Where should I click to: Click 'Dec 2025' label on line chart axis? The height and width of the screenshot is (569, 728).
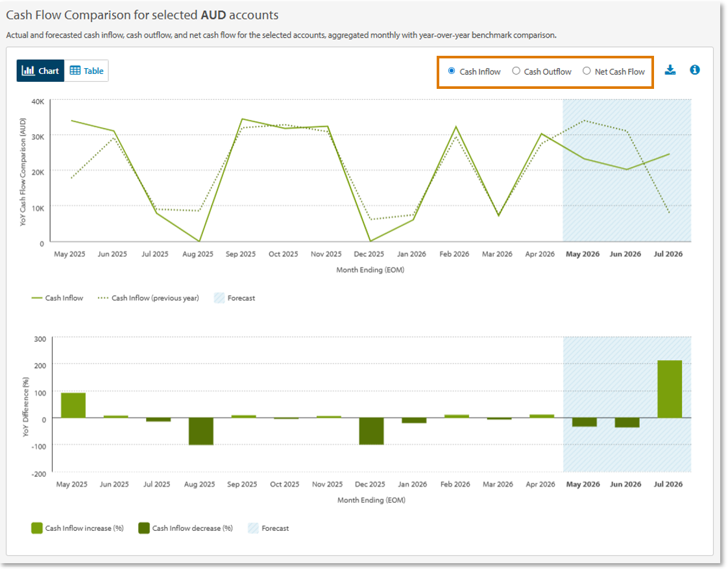[369, 254]
